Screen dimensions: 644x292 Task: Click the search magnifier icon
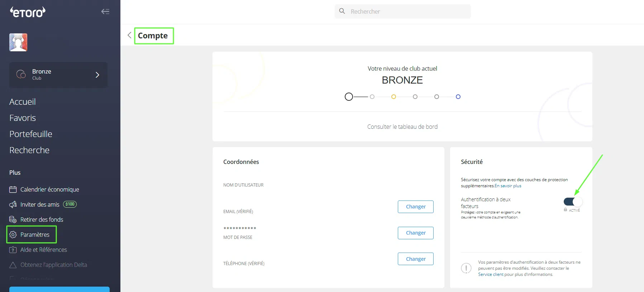(342, 11)
